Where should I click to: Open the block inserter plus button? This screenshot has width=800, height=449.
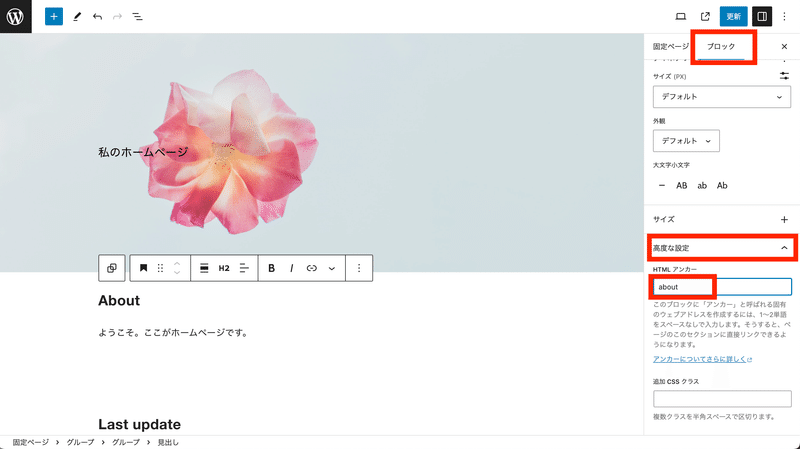(x=54, y=16)
